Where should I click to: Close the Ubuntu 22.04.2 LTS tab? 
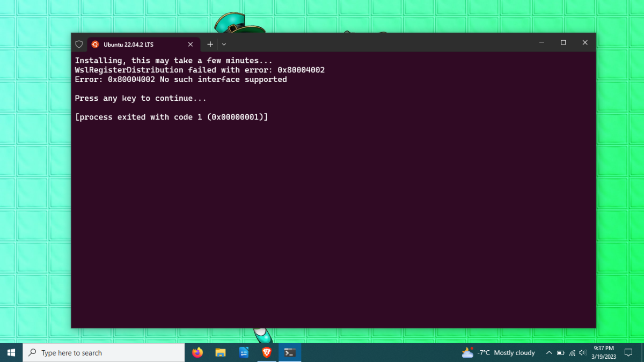(190, 45)
